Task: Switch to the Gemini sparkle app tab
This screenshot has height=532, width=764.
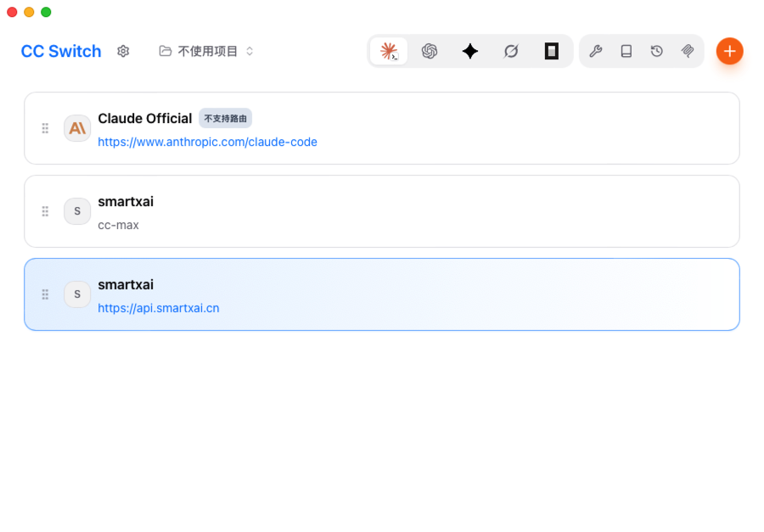Action: (x=470, y=51)
